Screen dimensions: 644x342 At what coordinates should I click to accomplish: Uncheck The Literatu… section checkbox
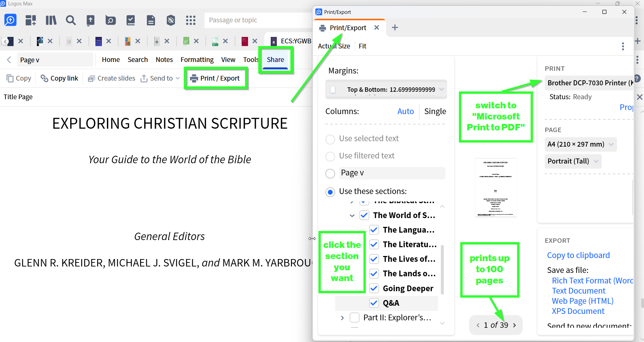374,244
